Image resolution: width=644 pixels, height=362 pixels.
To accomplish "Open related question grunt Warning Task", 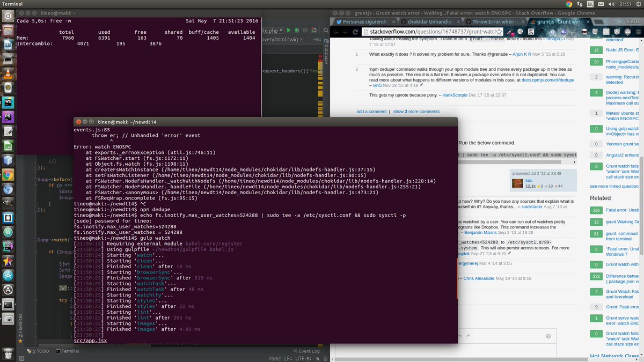I will tap(623, 221).
